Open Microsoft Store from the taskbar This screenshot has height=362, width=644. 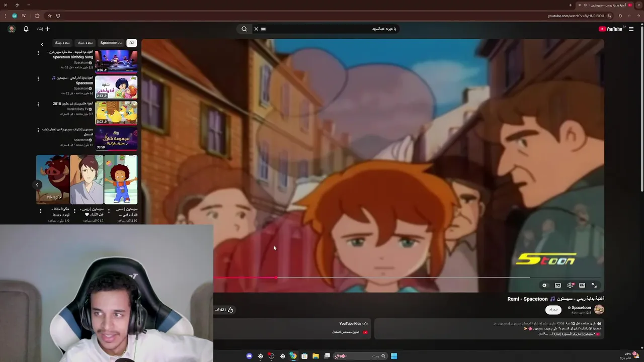pos(304,356)
